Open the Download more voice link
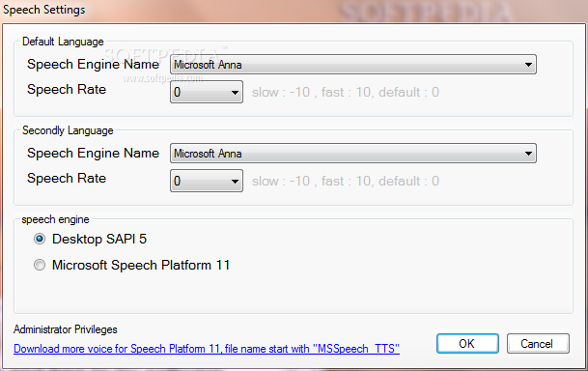Viewport: 588px width, 371px height. 207,349
